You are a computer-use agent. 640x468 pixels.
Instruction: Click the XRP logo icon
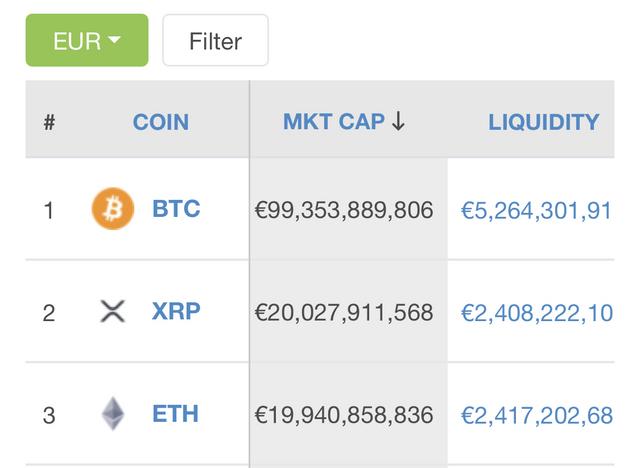tap(113, 311)
